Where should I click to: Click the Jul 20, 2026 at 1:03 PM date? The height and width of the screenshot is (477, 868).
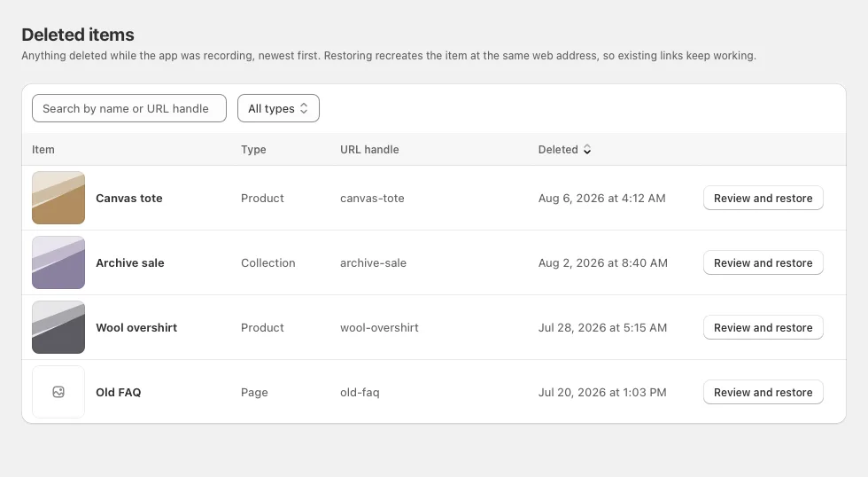click(602, 393)
